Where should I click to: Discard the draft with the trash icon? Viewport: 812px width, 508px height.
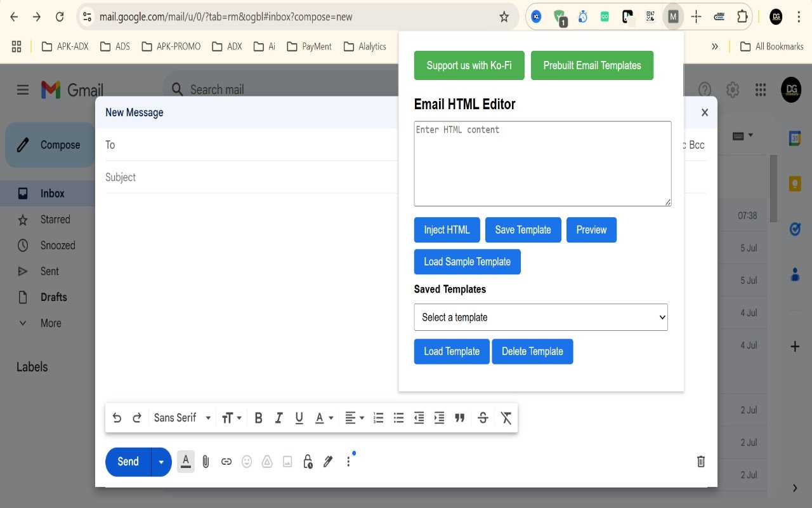pos(700,462)
